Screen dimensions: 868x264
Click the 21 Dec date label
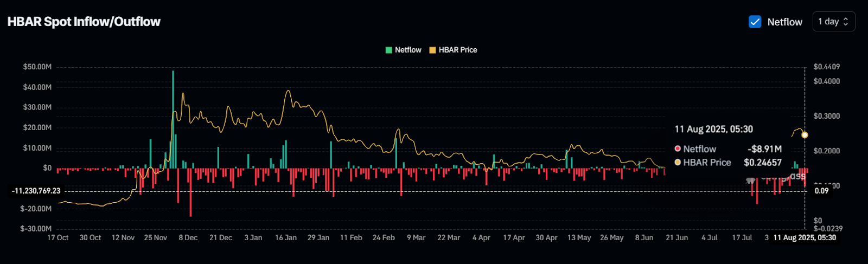[221, 238]
